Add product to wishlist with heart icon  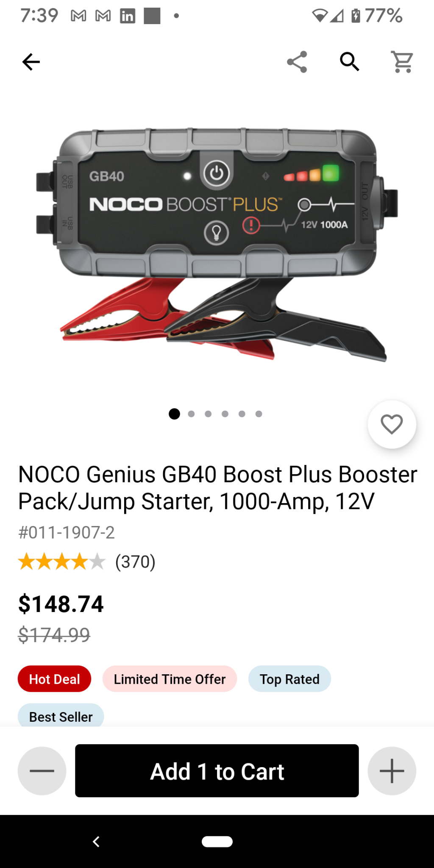[x=392, y=424]
